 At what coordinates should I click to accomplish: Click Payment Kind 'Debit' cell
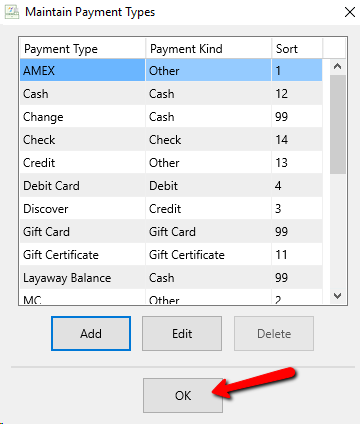pyautogui.click(x=208, y=186)
